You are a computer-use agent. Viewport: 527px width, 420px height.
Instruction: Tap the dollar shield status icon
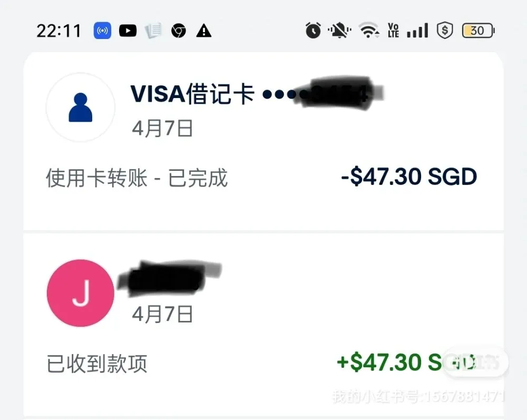click(x=445, y=31)
